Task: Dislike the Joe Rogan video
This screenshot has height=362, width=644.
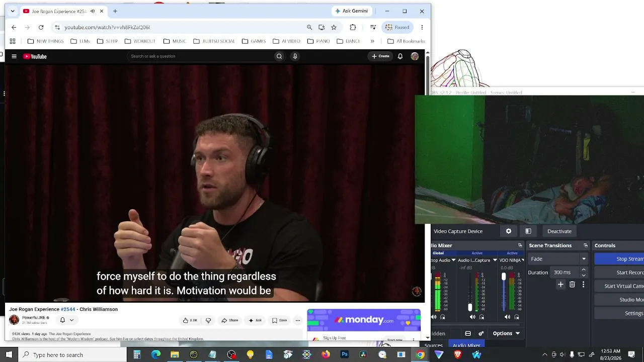Action: point(208,320)
